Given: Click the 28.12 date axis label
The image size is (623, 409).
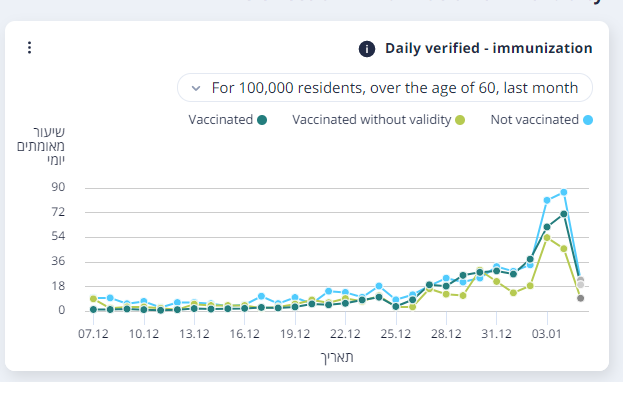Looking at the screenshot, I should [446, 333].
